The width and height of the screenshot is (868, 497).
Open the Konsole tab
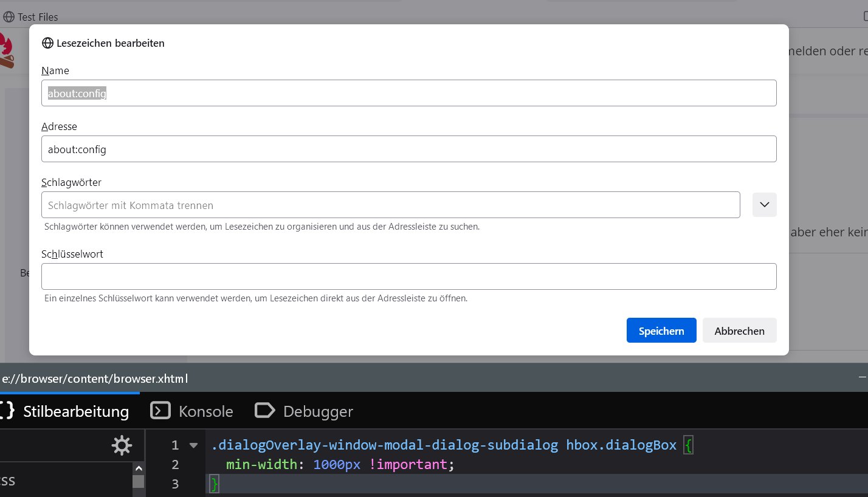tap(192, 411)
